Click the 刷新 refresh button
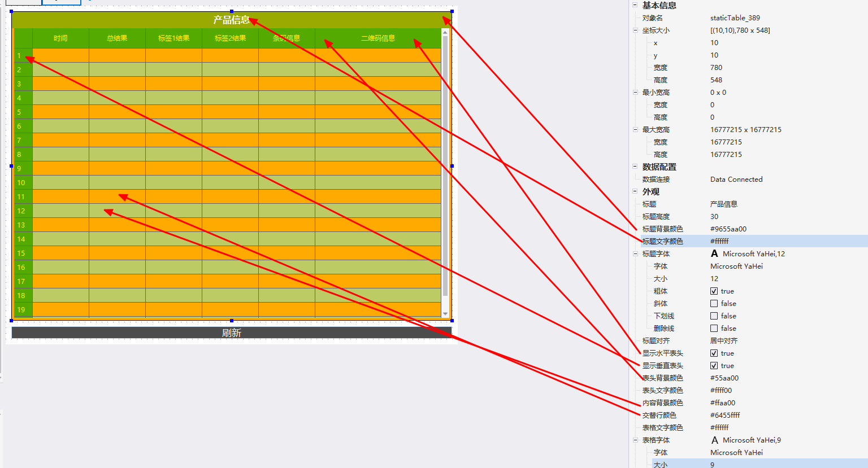 click(x=232, y=333)
